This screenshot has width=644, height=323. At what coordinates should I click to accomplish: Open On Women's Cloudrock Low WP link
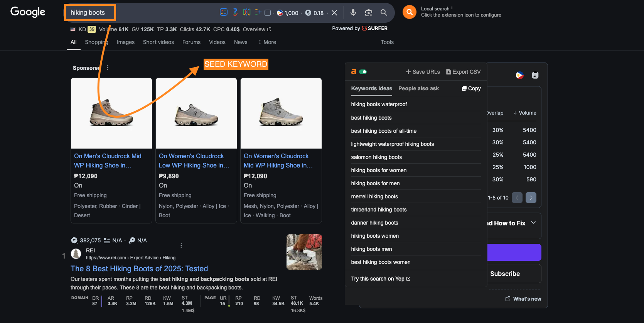click(x=194, y=161)
